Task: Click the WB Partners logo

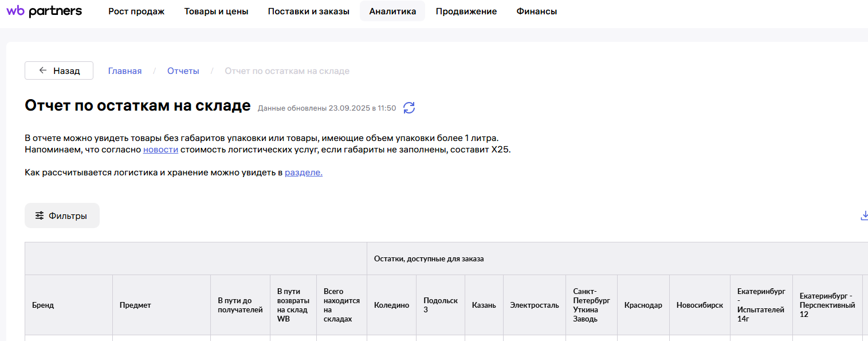Action: (x=44, y=11)
